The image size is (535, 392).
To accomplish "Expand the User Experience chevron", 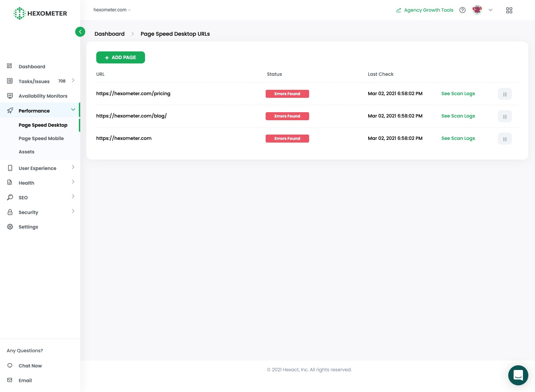I will [73, 167].
